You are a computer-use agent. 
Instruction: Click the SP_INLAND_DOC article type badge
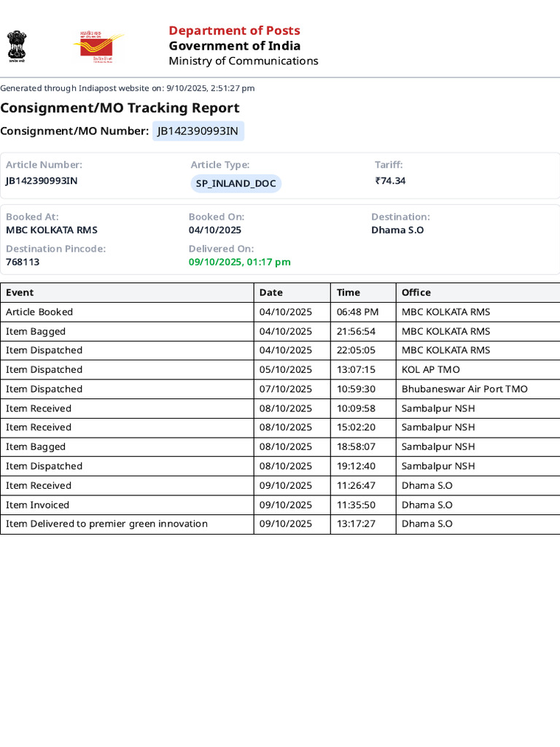pos(236,183)
